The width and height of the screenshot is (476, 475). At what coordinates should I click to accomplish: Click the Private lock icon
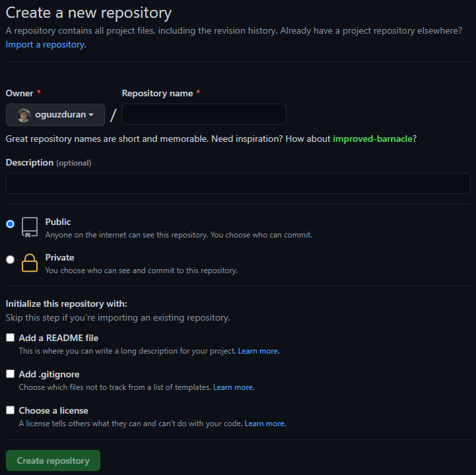point(30,263)
